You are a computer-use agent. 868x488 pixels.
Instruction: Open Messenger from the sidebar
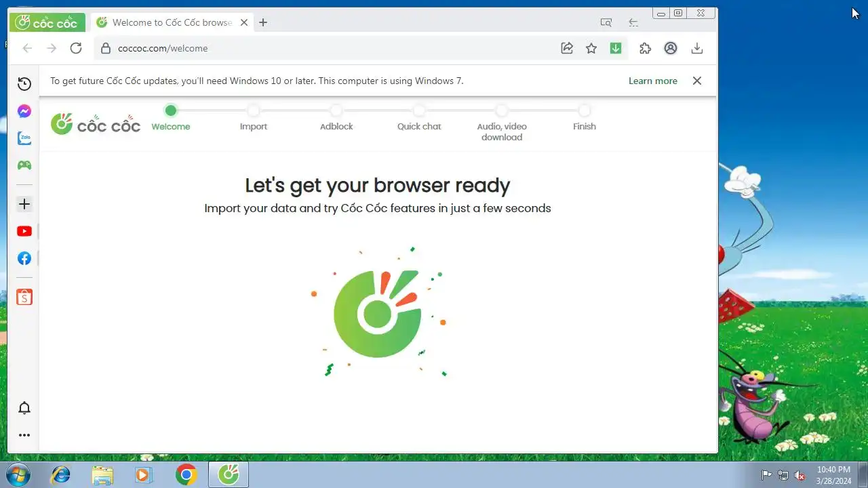click(24, 111)
